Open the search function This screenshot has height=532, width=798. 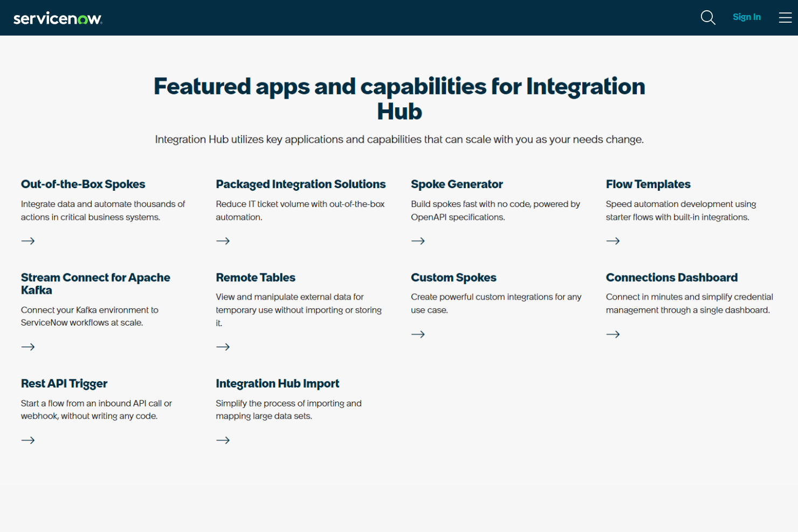click(x=708, y=17)
